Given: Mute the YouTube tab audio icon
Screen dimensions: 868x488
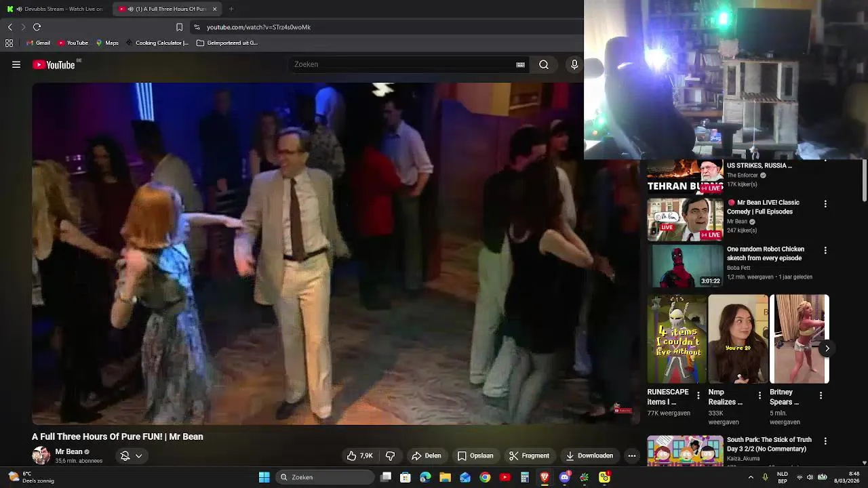Looking at the screenshot, I should (x=130, y=9).
